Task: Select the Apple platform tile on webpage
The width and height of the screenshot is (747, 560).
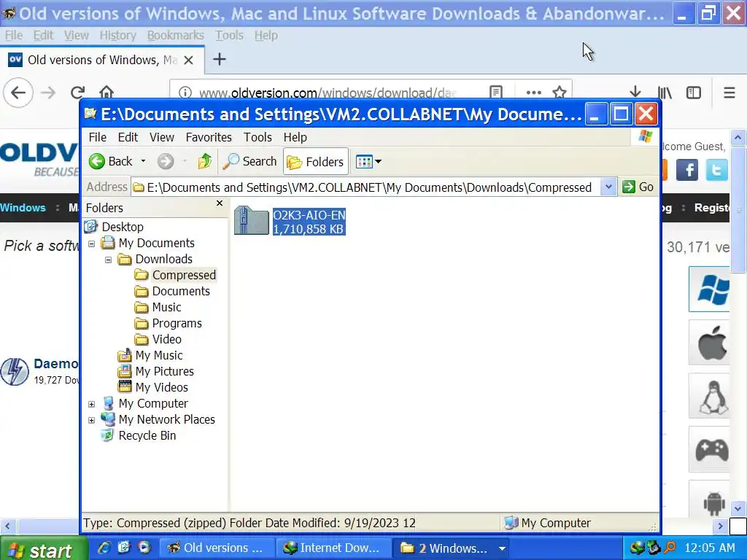Action: click(709, 343)
